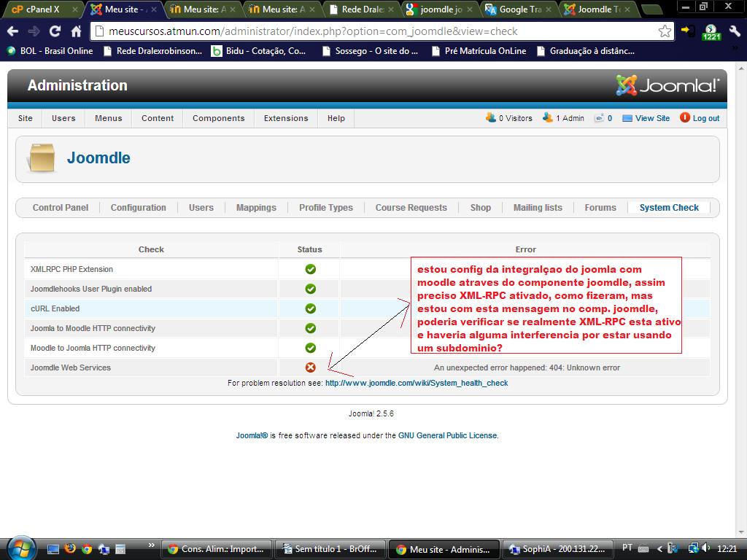The image size is (747, 560).
Task: Open the Course Requests tab
Action: pyautogui.click(x=411, y=208)
